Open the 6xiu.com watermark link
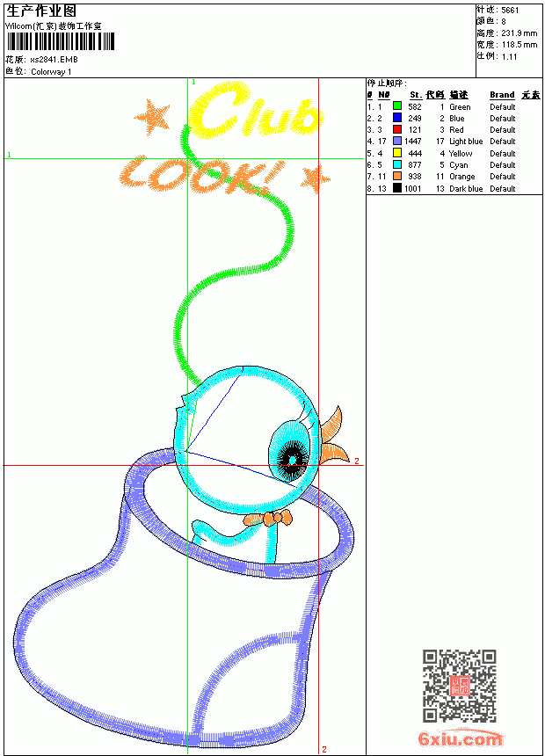This screenshot has height=756, width=545. [460, 738]
